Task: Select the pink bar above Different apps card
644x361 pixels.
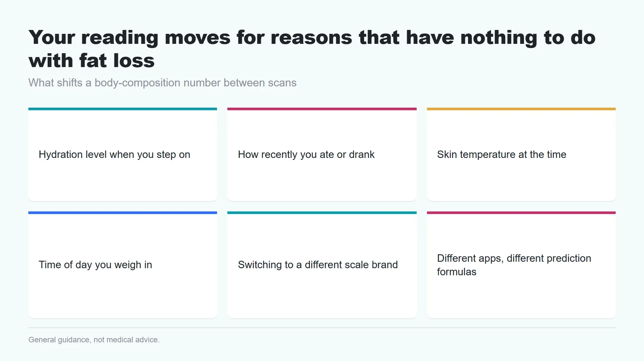Action: pyautogui.click(x=521, y=213)
